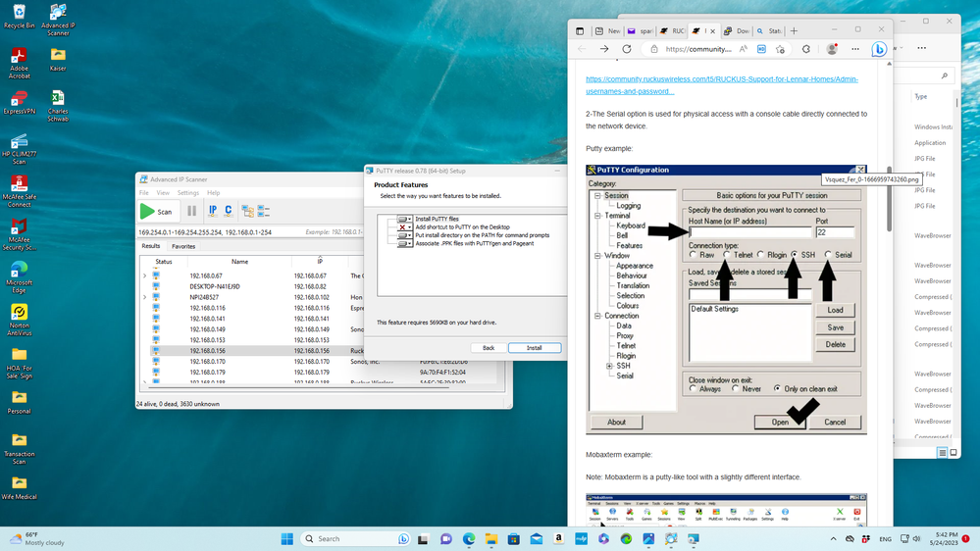980x551 pixels.
Task: Open the Settings menu in Advanced IP Scanner
Action: [187, 193]
